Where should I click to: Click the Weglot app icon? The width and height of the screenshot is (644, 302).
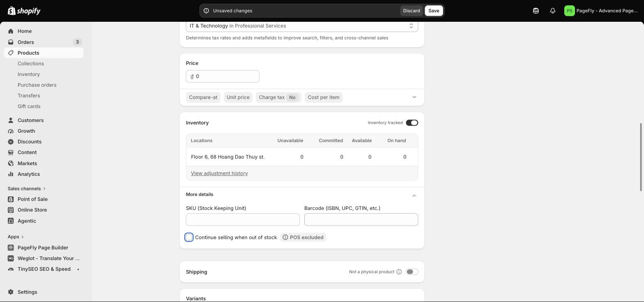(11, 258)
